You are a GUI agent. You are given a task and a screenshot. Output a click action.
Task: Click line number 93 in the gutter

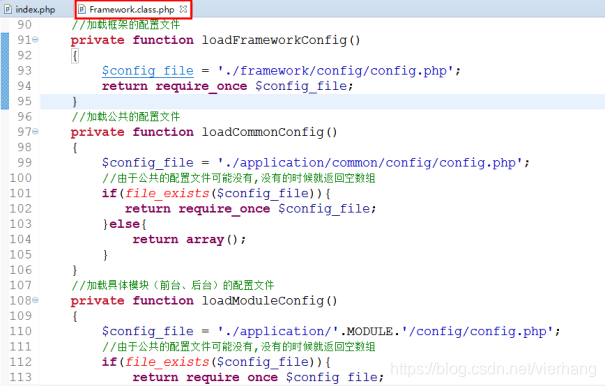pos(24,71)
